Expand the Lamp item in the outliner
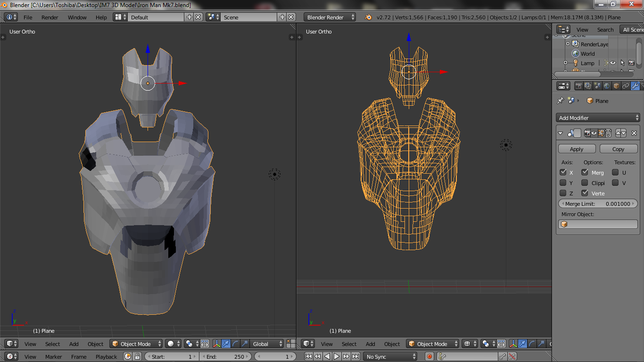Viewport: 644px width, 362px height. (x=565, y=63)
